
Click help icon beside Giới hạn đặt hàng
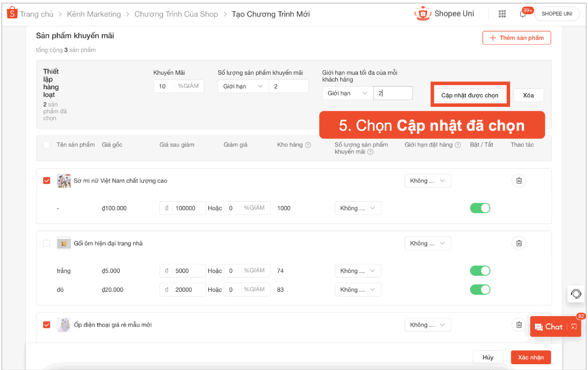[458, 145]
